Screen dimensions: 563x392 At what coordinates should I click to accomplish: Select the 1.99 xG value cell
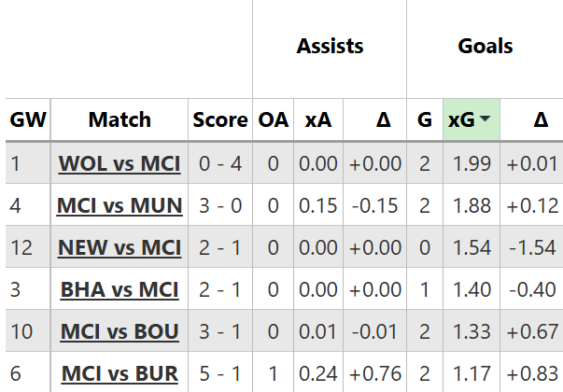tap(472, 163)
